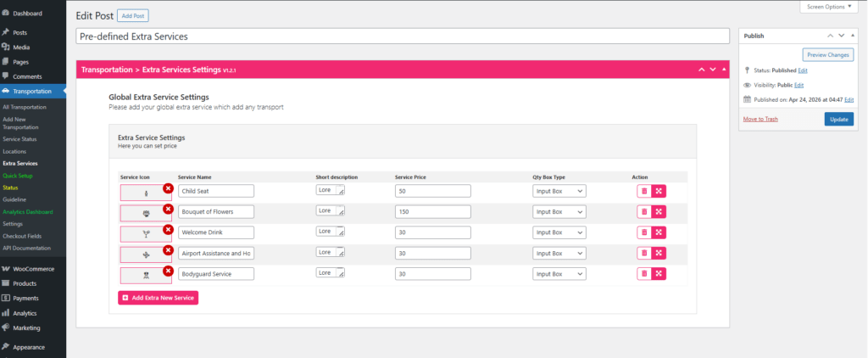
Task: Open All Transportation submenu link
Action: (x=25, y=107)
